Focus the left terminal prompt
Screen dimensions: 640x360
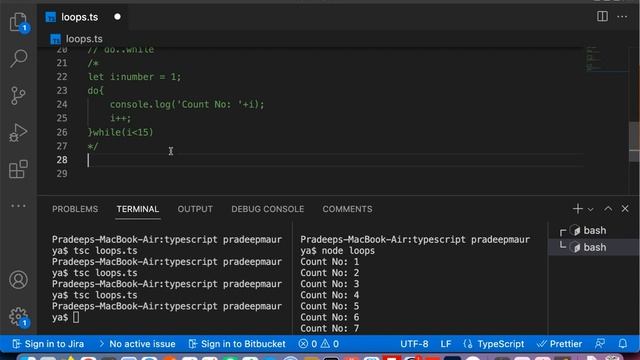pyautogui.click(x=76, y=317)
